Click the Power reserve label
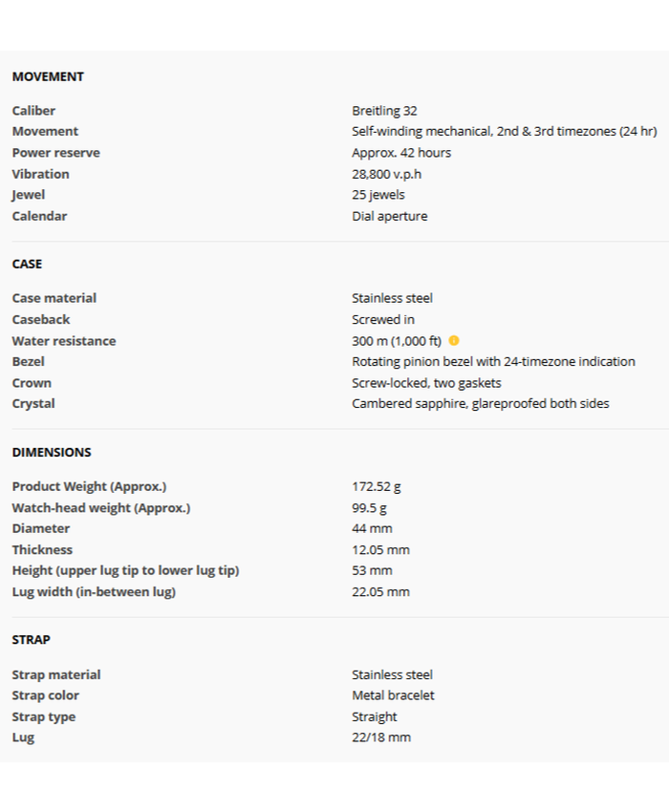This screenshot has width=669, height=812. click(55, 153)
